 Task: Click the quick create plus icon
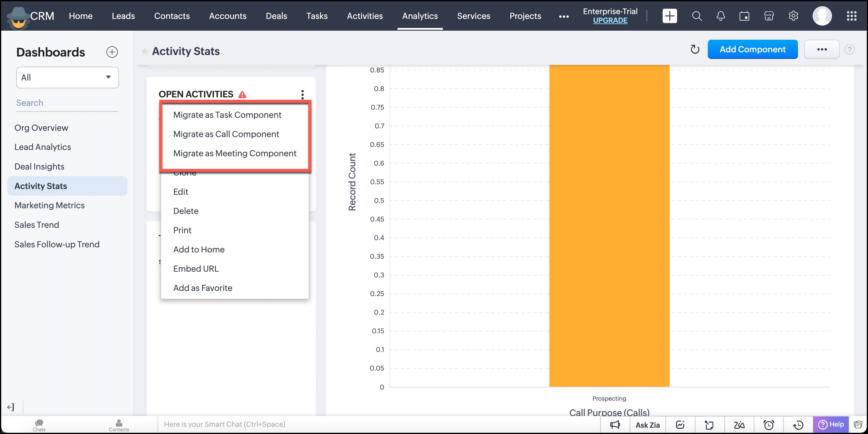point(669,16)
